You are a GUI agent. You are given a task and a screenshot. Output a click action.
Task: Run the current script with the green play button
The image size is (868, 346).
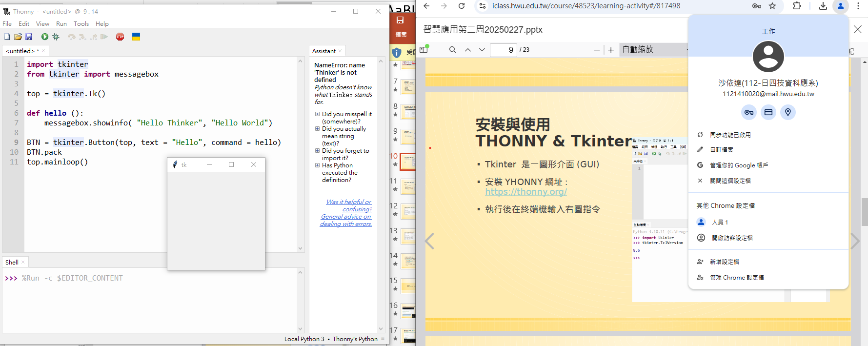click(x=45, y=37)
